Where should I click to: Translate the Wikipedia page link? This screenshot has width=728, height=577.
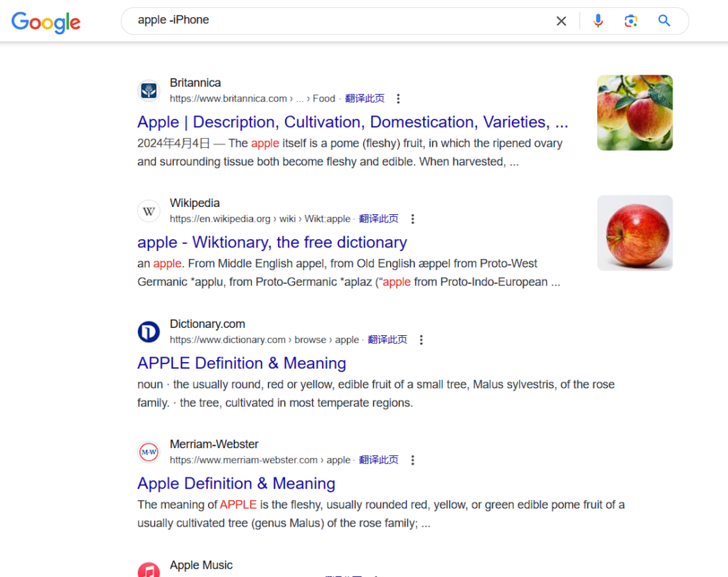[378, 219]
